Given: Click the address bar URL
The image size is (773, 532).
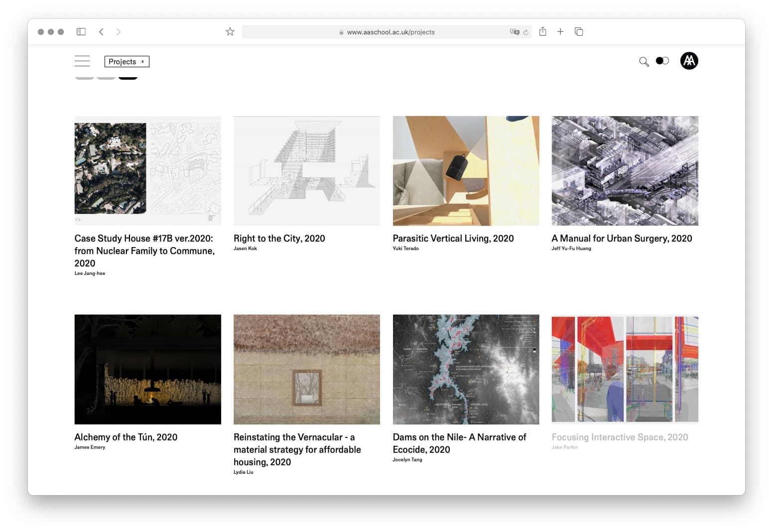Looking at the screenshot, I should click(x=390, y=32).
